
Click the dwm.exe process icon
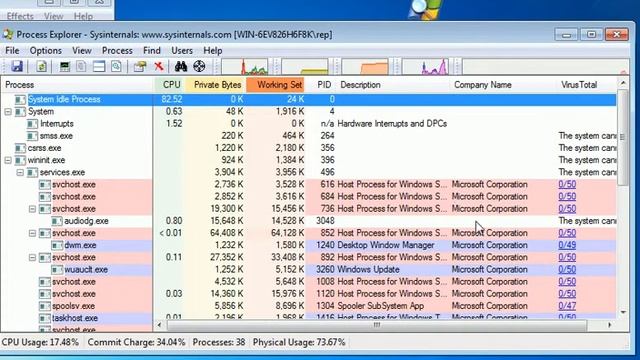point(57,245)
